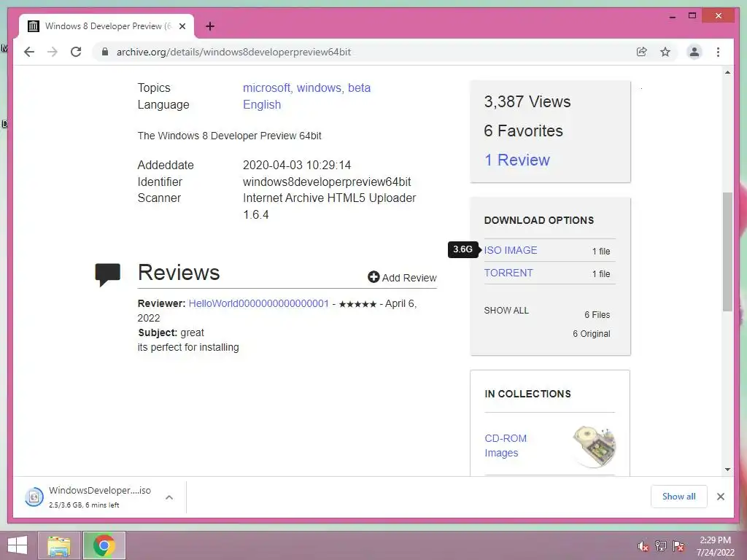Click the scroll down arrow
The image size is (747, 560).
point(727,470)
